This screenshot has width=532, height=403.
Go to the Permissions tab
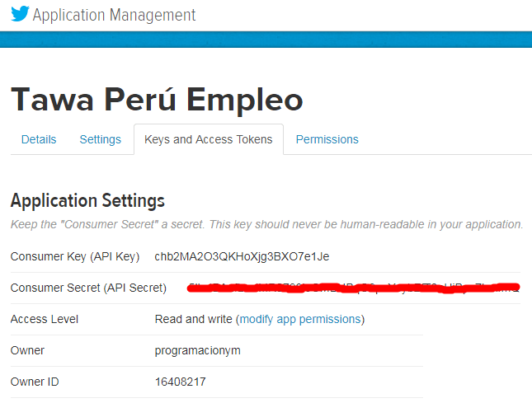(x=327, y=139)
